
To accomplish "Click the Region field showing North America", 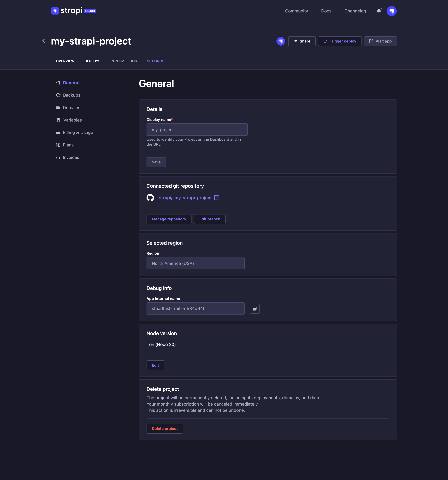I will [195, 263].
